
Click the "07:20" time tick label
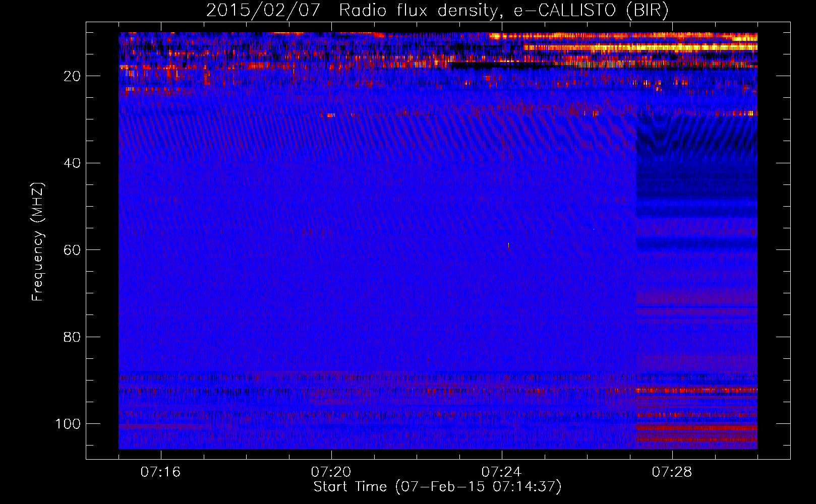click(331, 472)
